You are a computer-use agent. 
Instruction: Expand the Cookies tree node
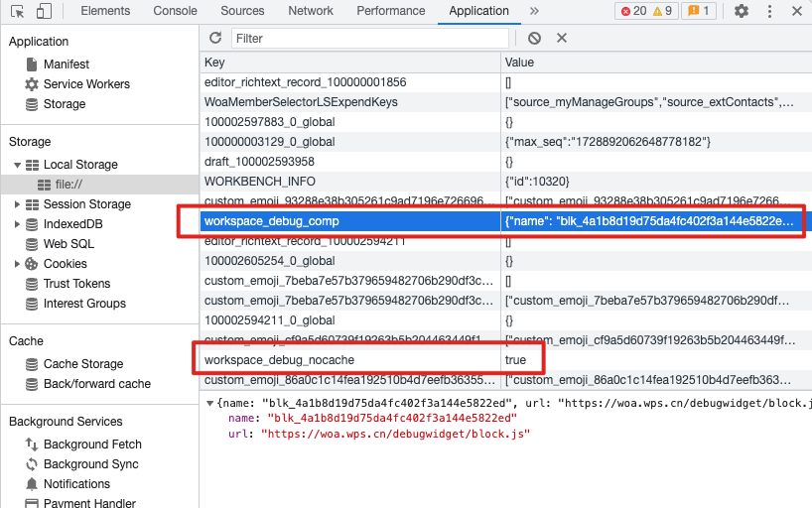(17, 264)
